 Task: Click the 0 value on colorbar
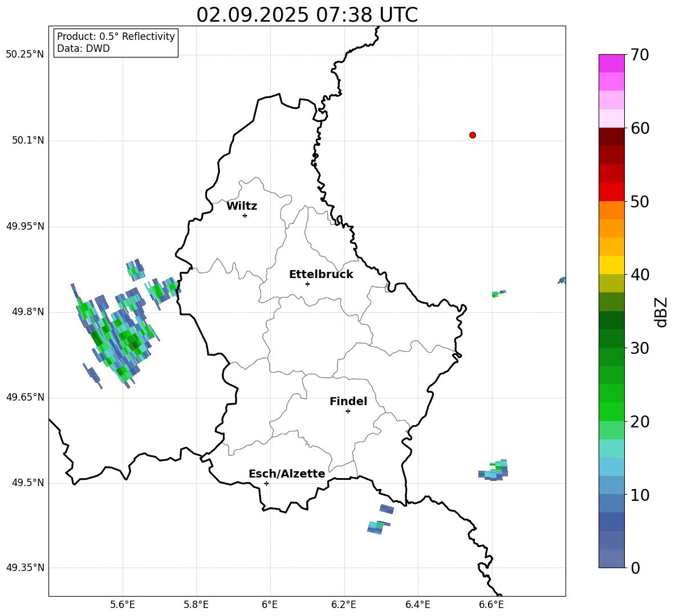tap(636, 568)
